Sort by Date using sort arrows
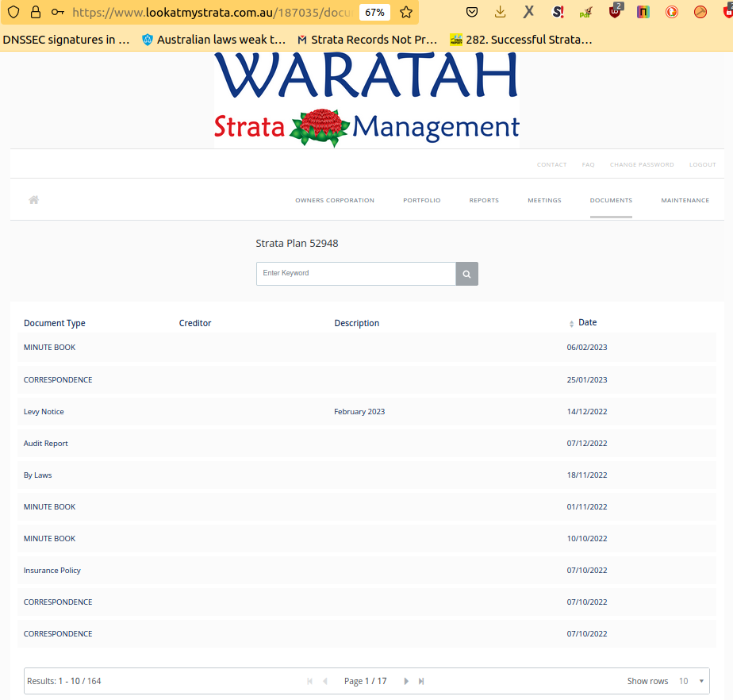 571,324
